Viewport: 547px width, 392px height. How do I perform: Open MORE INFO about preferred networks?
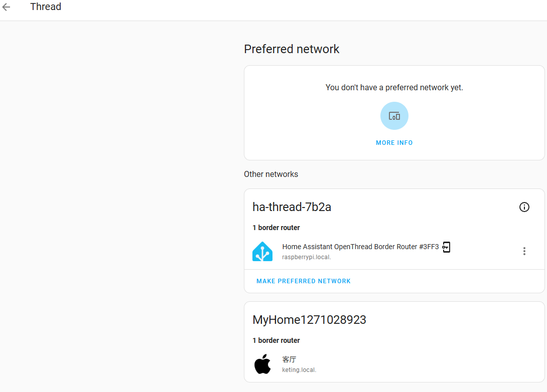pos(394,142)
